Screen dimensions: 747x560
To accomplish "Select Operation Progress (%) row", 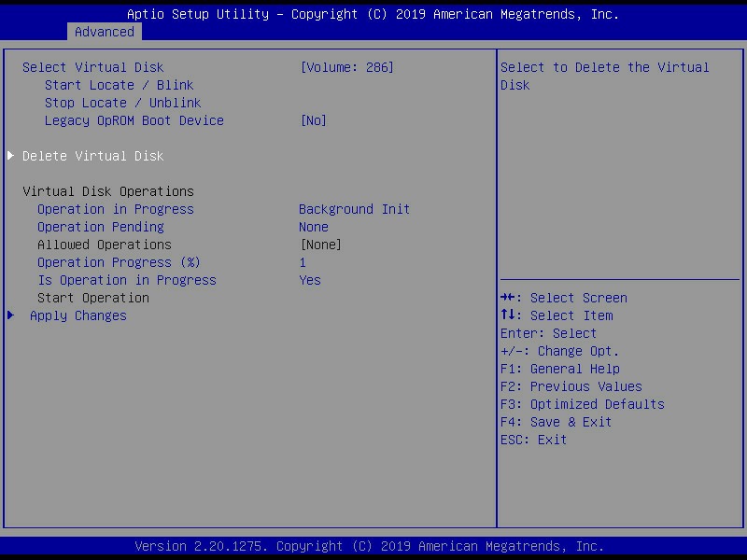I will click(119, 263).
